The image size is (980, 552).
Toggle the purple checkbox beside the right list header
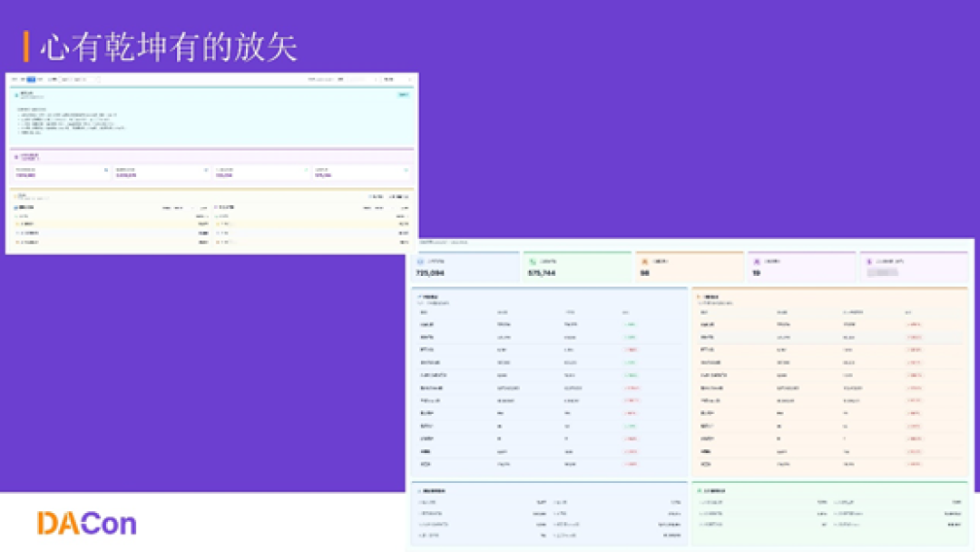coord(216,208)
